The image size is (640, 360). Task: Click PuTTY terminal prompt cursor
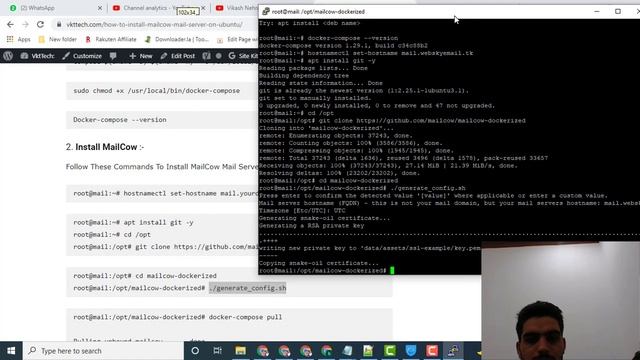click(x=392, y=270)
